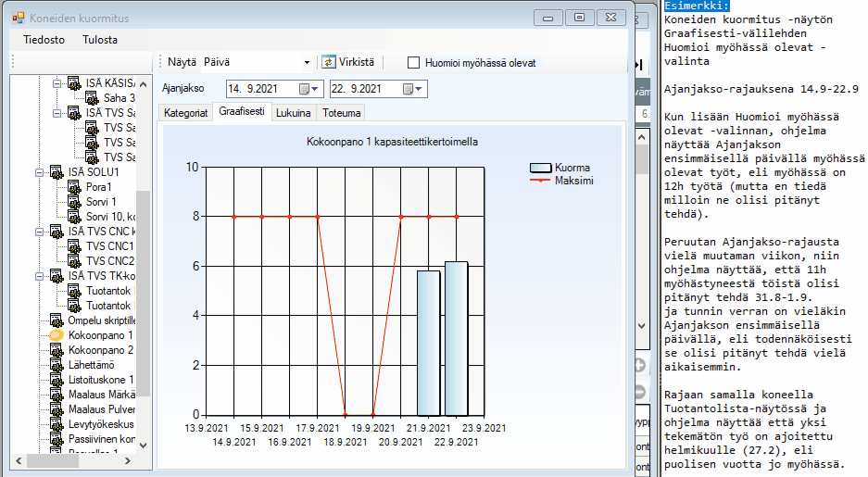
Task: Click the ISÄ KÄSIS group icon
Action: pyautogui.click(x=74, y=83)
